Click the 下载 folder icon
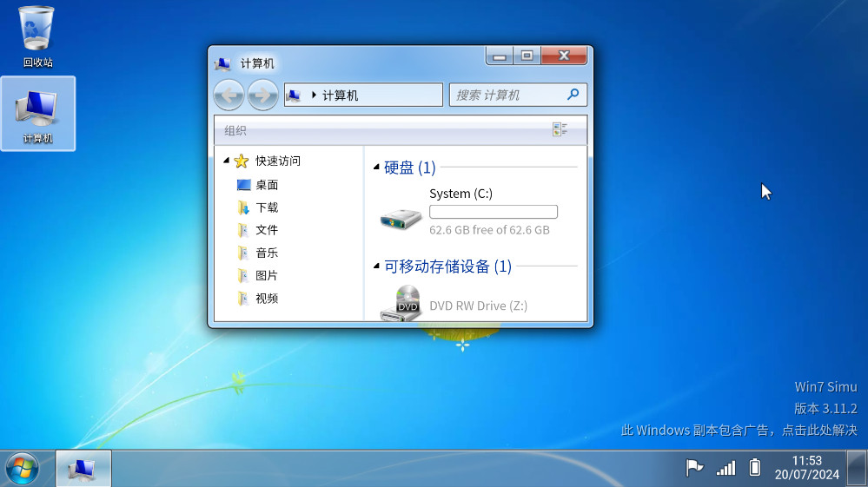The width and height of the screenshot is (868, 487). pos(243,207)
